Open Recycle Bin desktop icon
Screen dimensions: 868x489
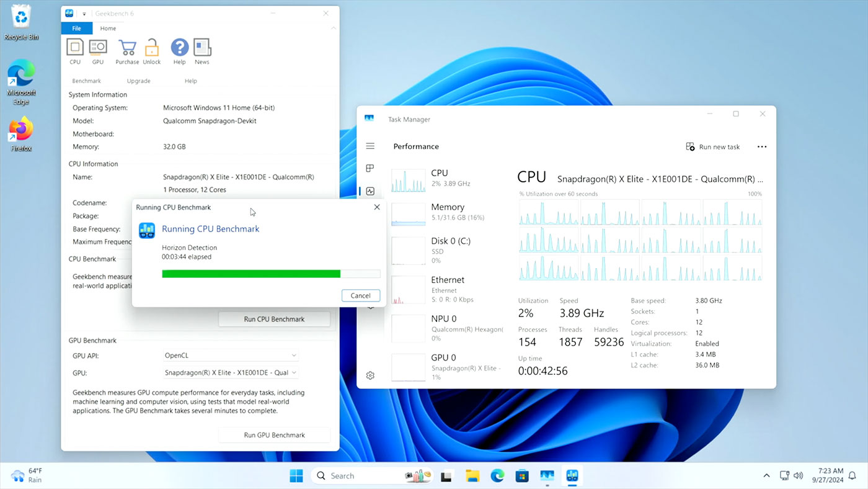pyautogui.click(x=21, y=23)
